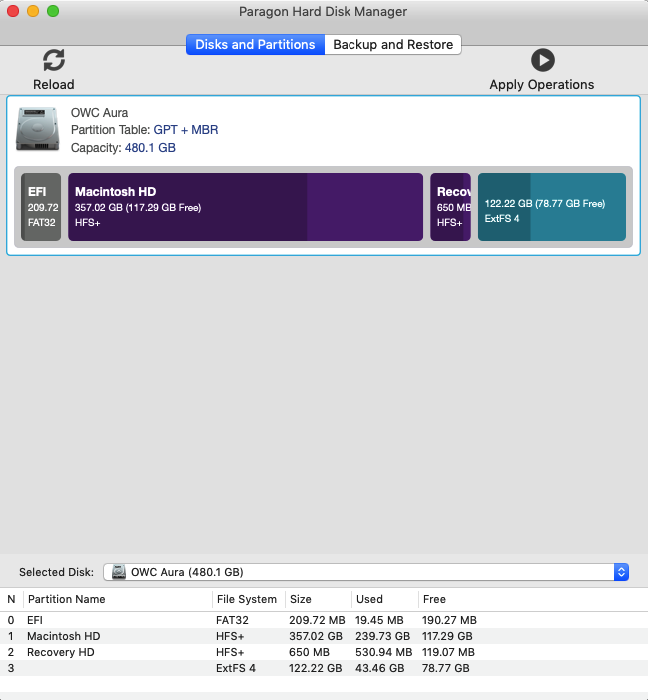This screenshot has height=700, width=648.
Task: Click the 122.22 GB size cell
Action: point(316,668)
